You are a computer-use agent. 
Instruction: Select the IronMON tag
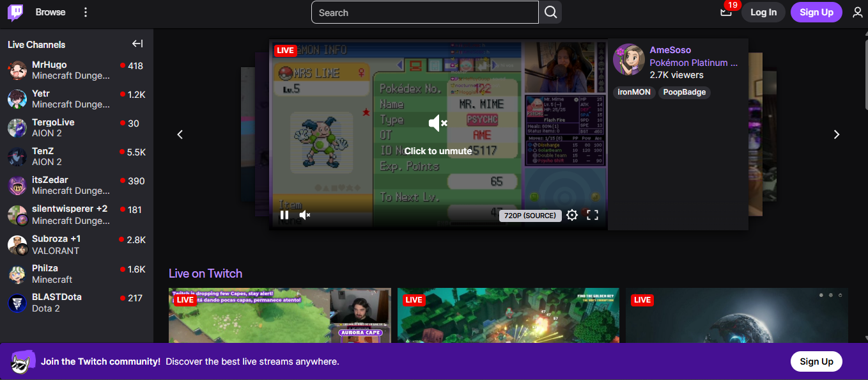click(x=634, y=92)
